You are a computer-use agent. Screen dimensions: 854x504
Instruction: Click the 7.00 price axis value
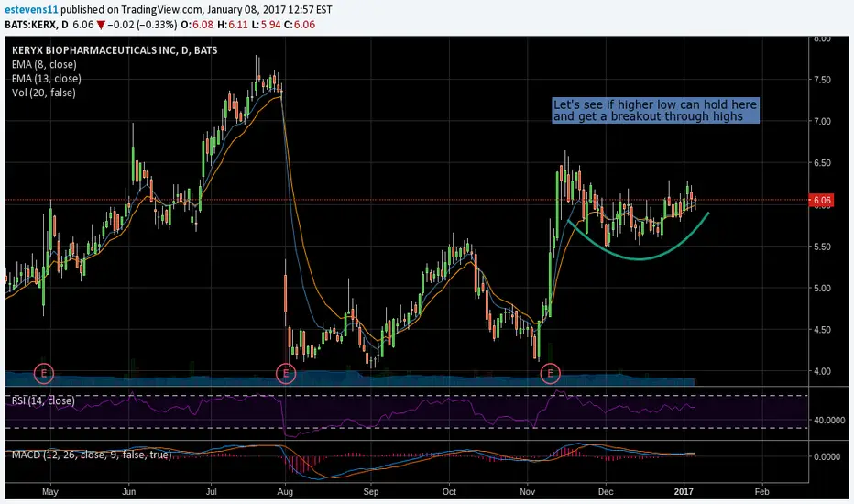822,121
